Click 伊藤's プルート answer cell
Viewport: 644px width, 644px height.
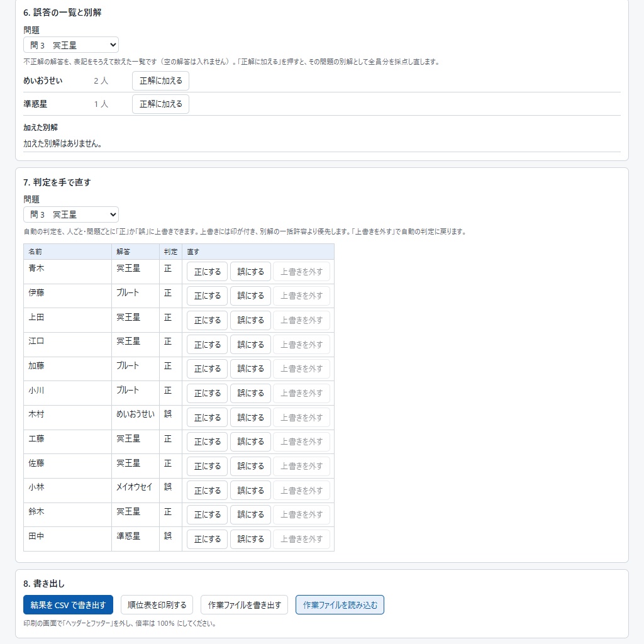[x=136, y=296]
